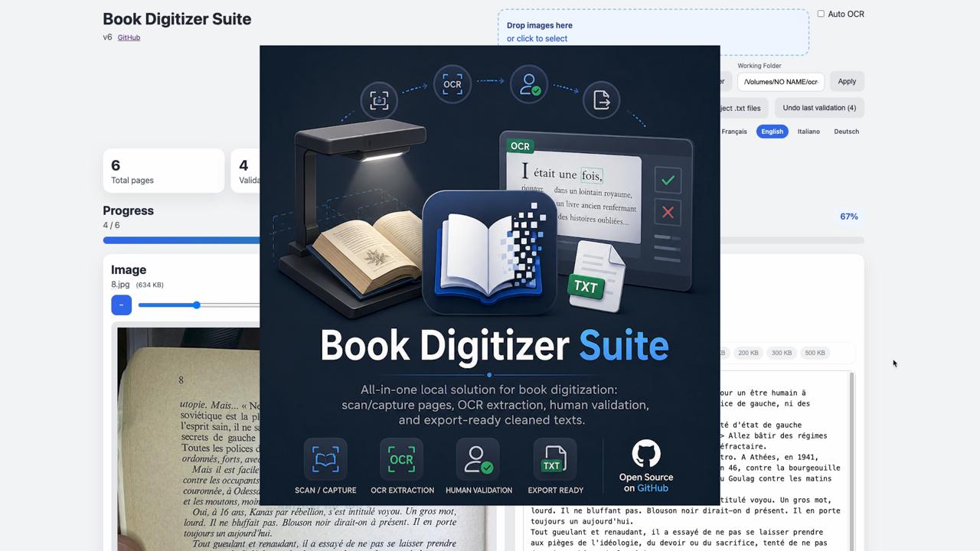Click the Book Digitizer Suite page heading
The height and width of the screenshot is (551, 980).
click(x=177, y=19)
